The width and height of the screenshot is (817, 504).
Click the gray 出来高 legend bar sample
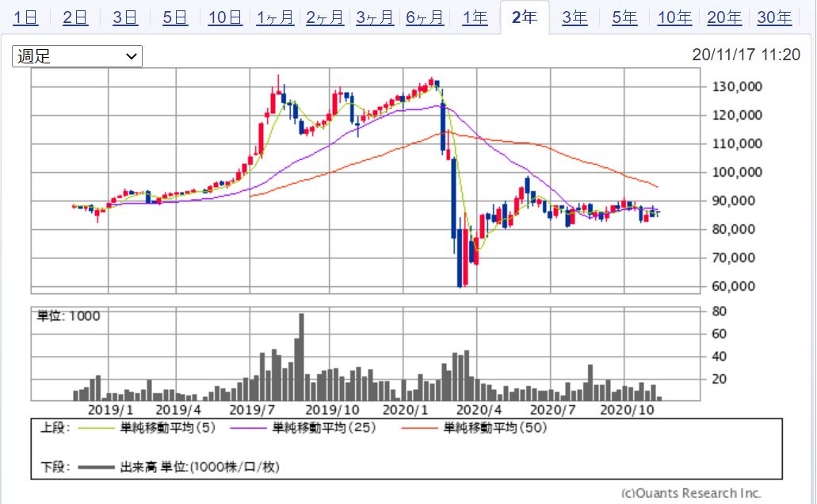click(96, 468)
